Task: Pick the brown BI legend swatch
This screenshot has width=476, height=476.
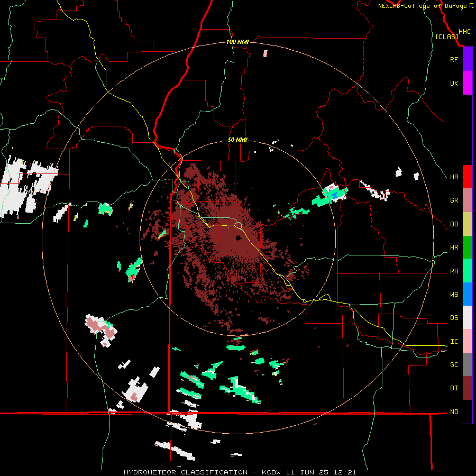Action: [467, 388]
